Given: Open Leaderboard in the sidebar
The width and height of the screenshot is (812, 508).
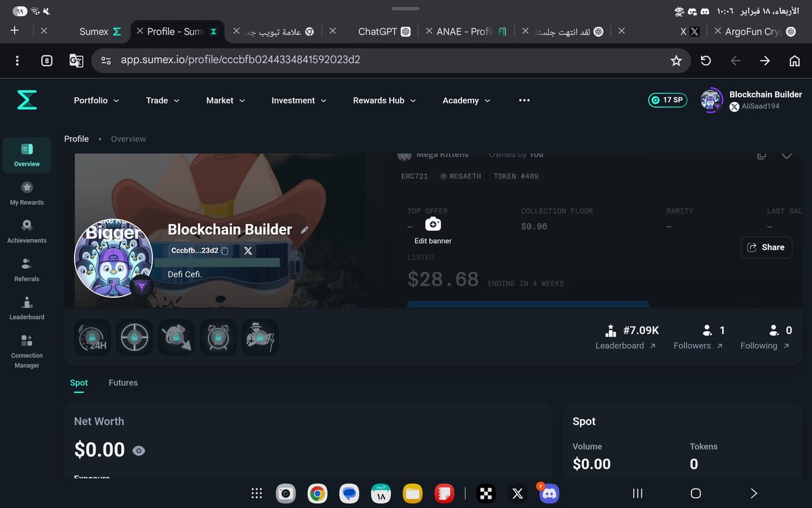Looking at the screenshot, I should pyautogui.click(x=27, y=308).
